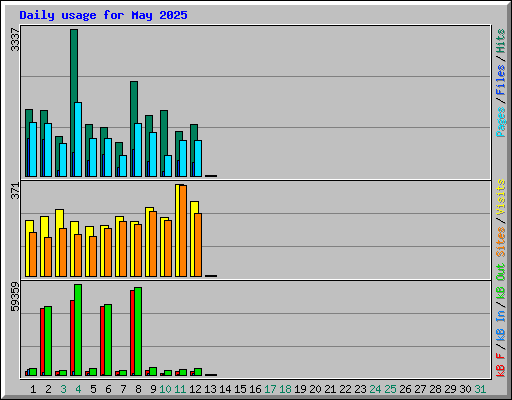This screenshot has height=400, width=512.
Task: Click the cyan Pages bar for day 4
Action: coord(78,139)
